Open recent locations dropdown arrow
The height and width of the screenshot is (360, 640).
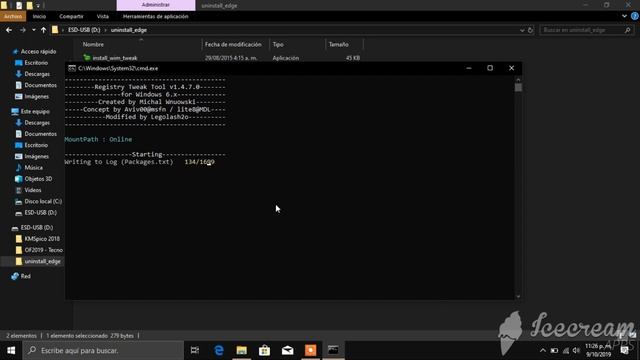click(33, 30)
